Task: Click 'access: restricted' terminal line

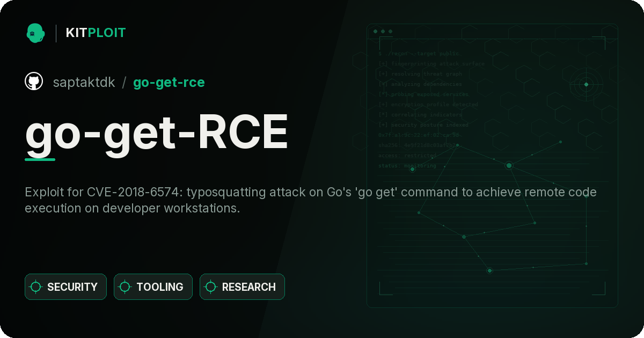Action: point(407,155)
